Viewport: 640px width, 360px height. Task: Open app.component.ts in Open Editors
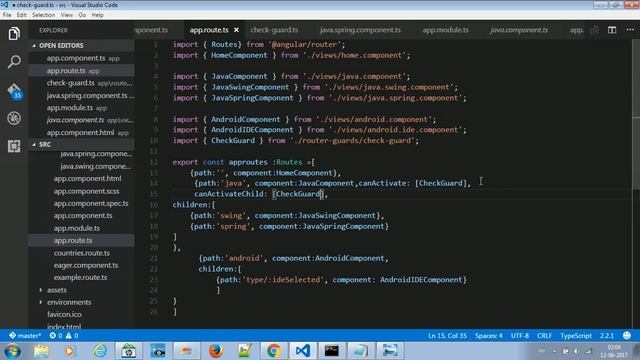pos(82,58)
